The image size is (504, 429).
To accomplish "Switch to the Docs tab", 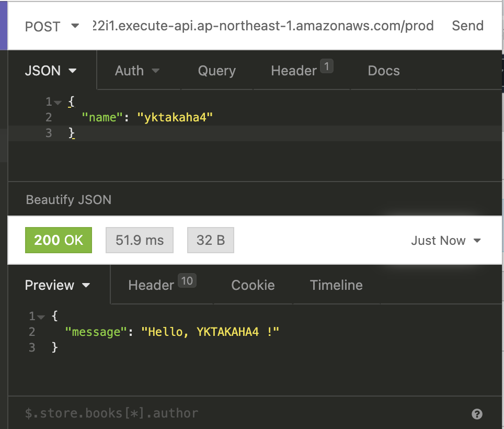I will tap(384, 71).
